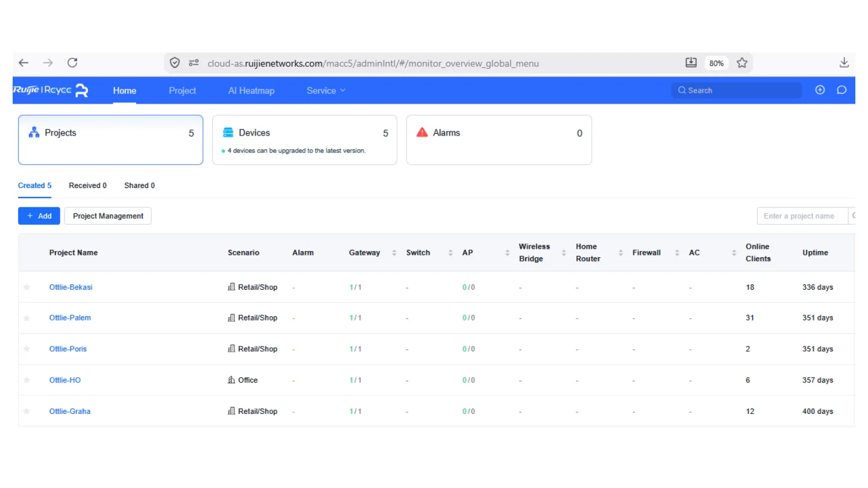Go back with the browser back arrow

point(24,63)
